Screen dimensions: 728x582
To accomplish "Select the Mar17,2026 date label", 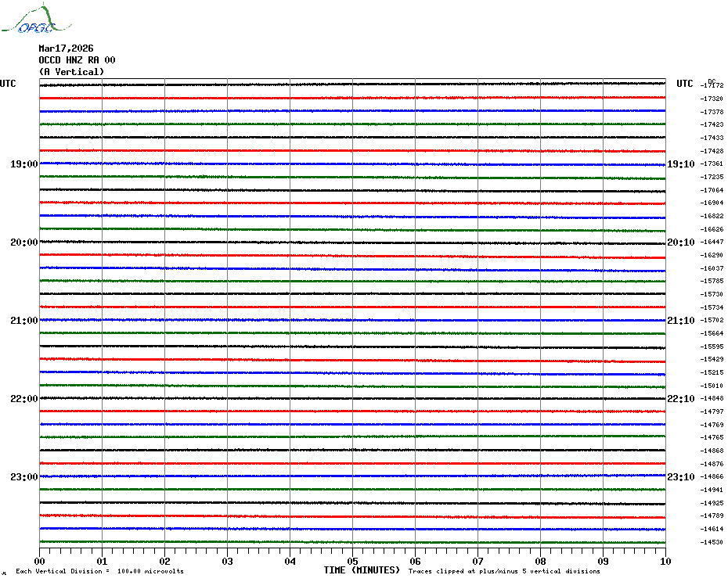I will tap(66, 48).
